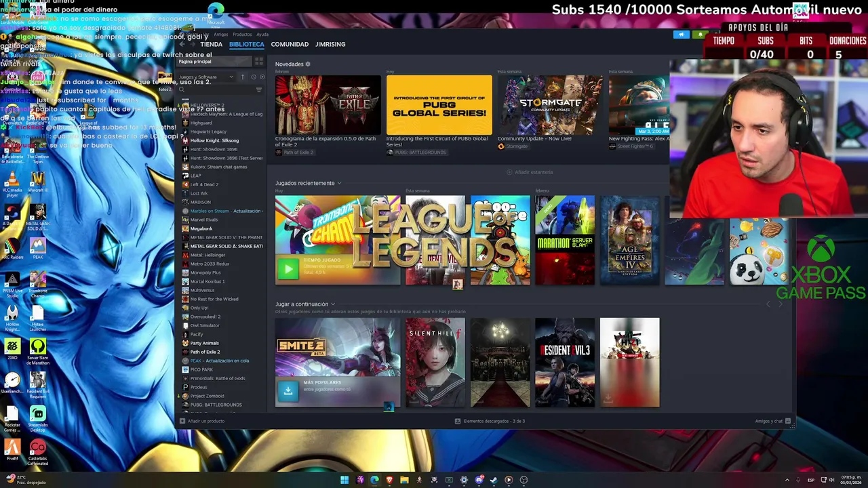Switch to collections grid view icon
The height and width of the screenshot is (488, 868).
click(x=259, y=62)
